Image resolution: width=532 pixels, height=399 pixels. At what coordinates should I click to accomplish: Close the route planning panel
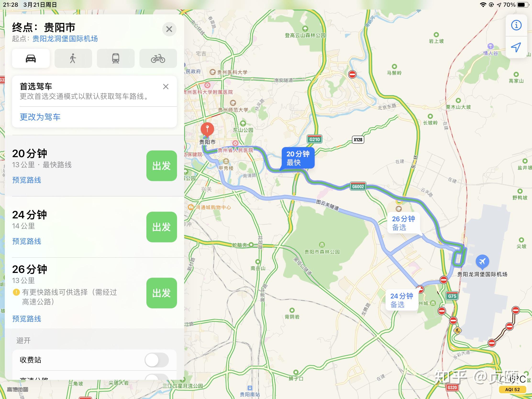click(x=169, y=29)
